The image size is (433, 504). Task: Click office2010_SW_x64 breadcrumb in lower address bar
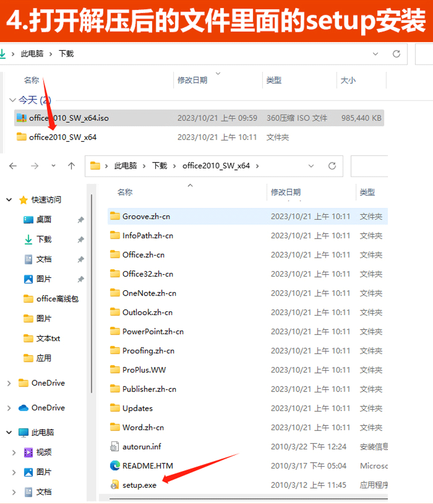point(216,166)
